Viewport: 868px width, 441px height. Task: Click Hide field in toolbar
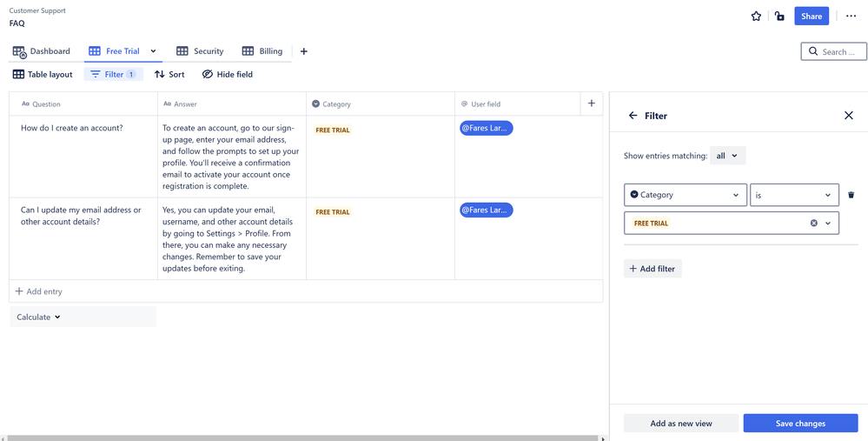coord(228,74)
